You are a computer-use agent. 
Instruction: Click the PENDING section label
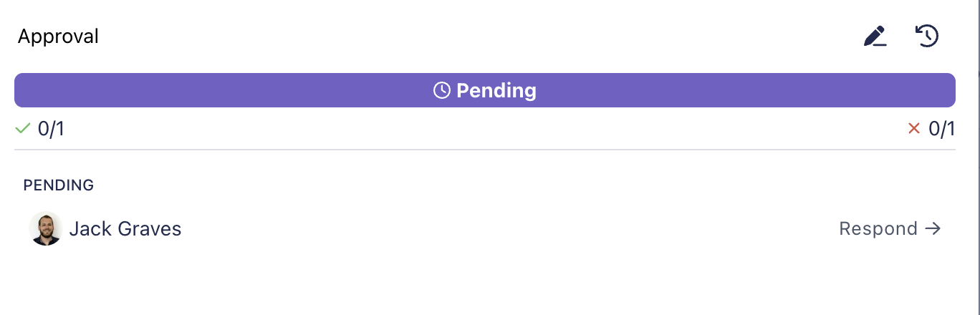(x=59, y=185)
